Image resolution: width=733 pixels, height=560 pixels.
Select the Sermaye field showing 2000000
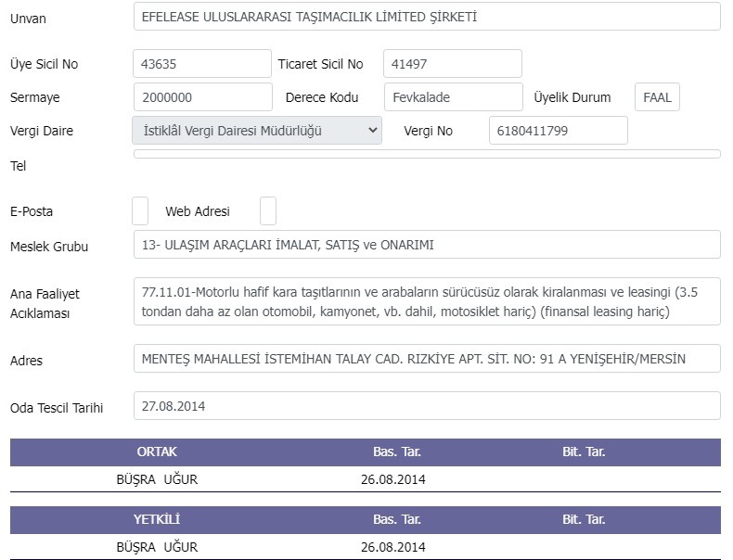203,97
